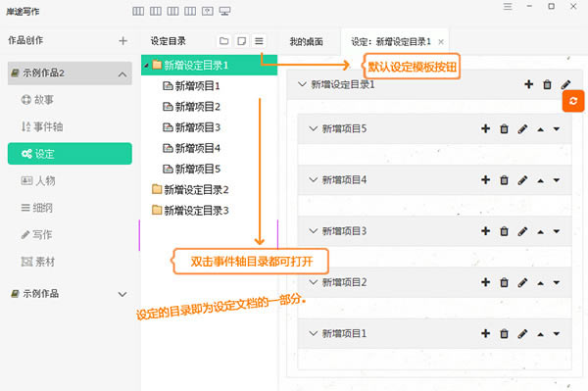Screen dimensions: 588x391
Task: Click content area under 新增项目5
Action: click(434, 154)
